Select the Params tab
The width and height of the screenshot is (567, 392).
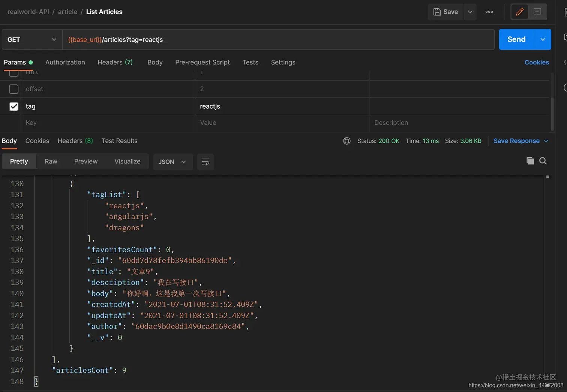point(18,62)
